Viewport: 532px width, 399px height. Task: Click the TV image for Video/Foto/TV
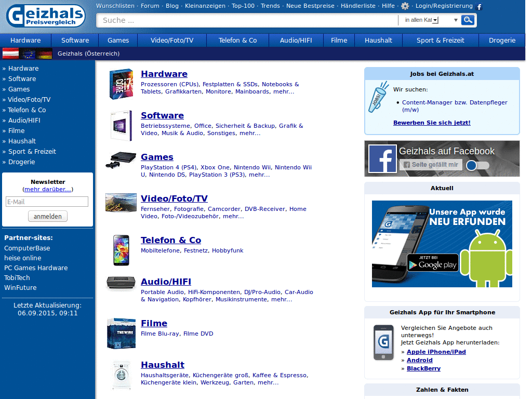pos(121,203)
